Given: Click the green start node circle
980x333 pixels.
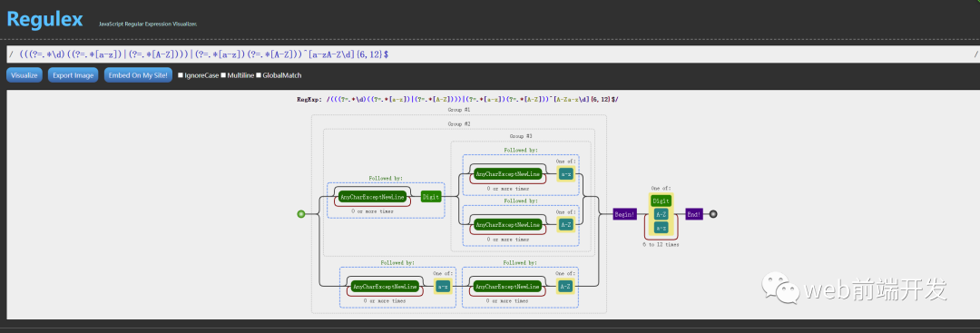Looking at the screenshot, I should tap(301, 214).
